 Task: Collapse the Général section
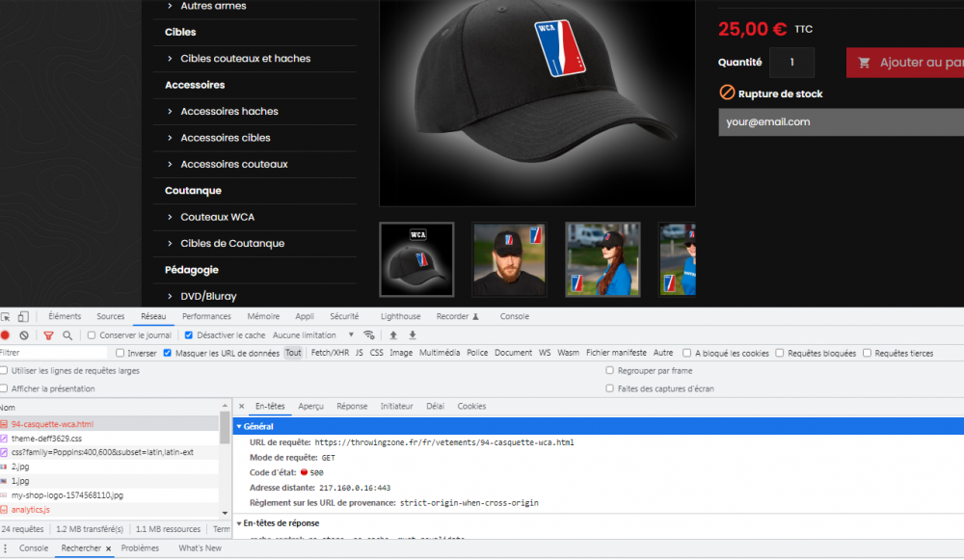239,427
